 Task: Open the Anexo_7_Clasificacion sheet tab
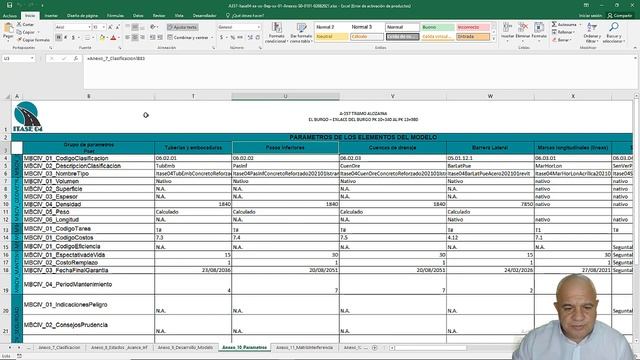[59, 348]
